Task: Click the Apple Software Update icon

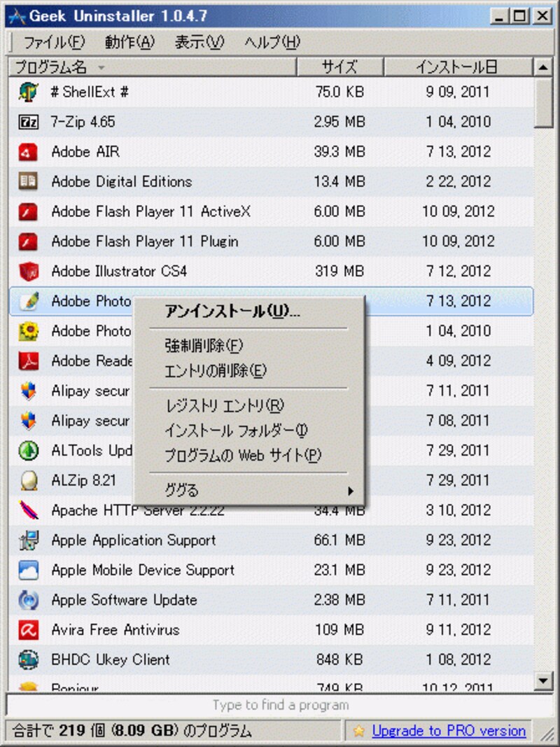Action: pyautogui.click(x=28, y=600)
